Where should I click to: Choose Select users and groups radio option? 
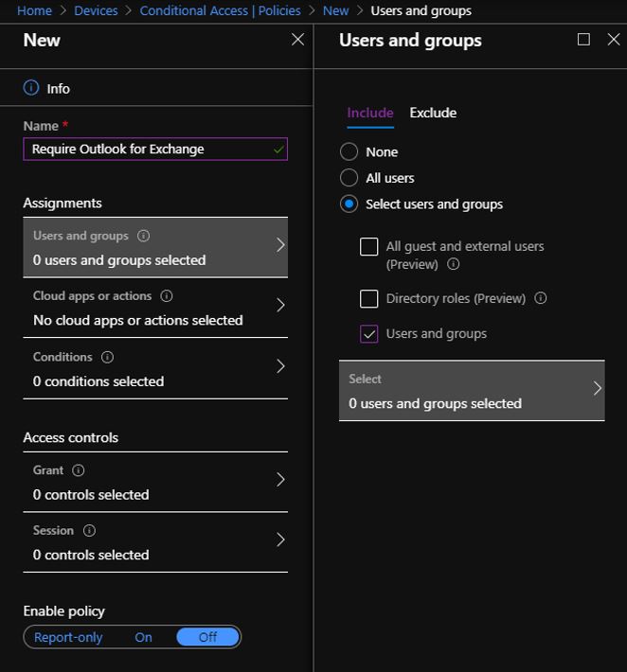[349, 204]
